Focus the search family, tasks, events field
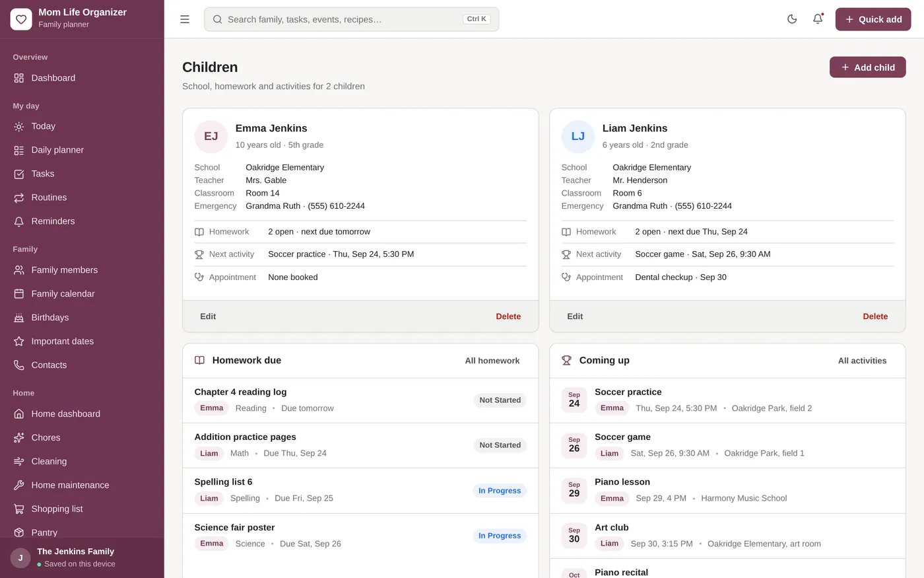924x578 pixels. (x=351, y=19)
